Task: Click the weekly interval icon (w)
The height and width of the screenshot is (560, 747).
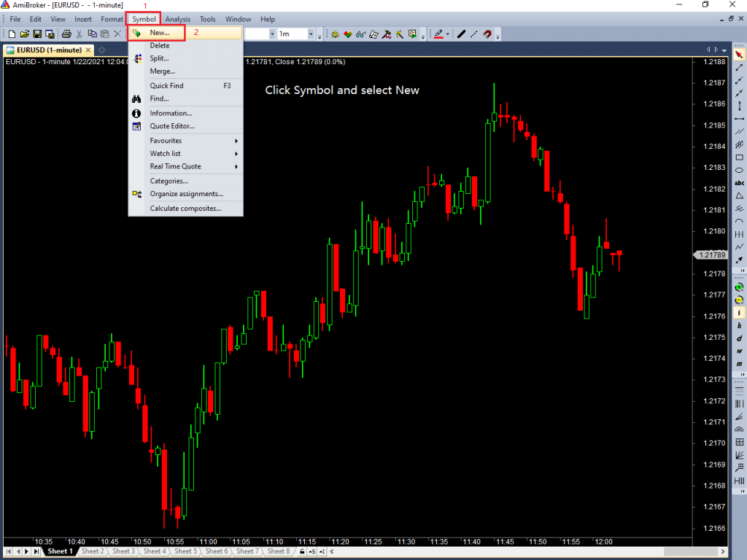Action: point(738,350)
